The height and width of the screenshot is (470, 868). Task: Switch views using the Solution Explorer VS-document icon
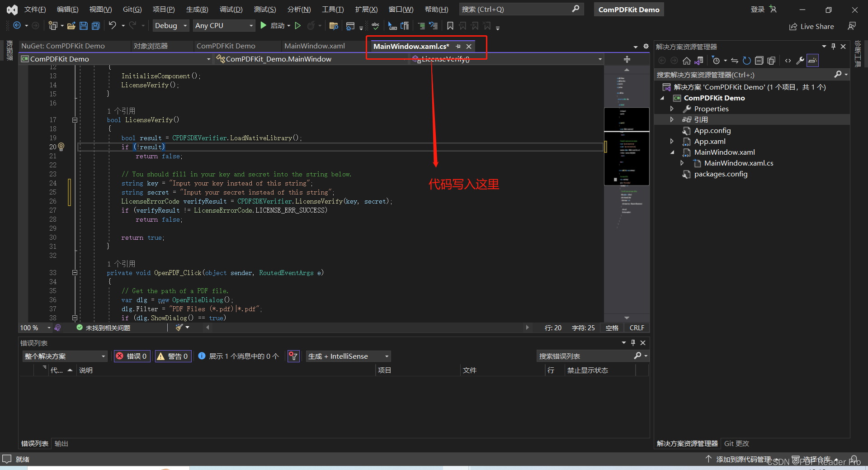(699, 61)
